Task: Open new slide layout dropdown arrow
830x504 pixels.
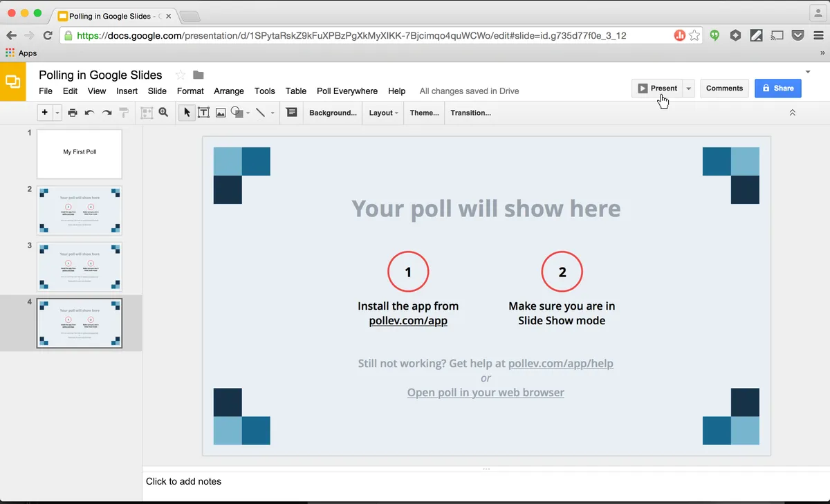Action: pos(57,112)
